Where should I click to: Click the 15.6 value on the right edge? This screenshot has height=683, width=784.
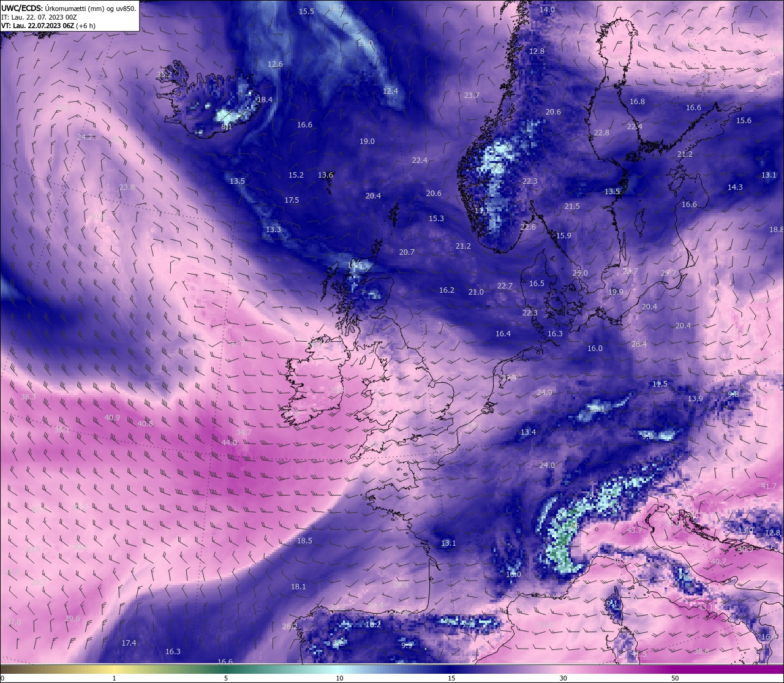tap(744, 121)
